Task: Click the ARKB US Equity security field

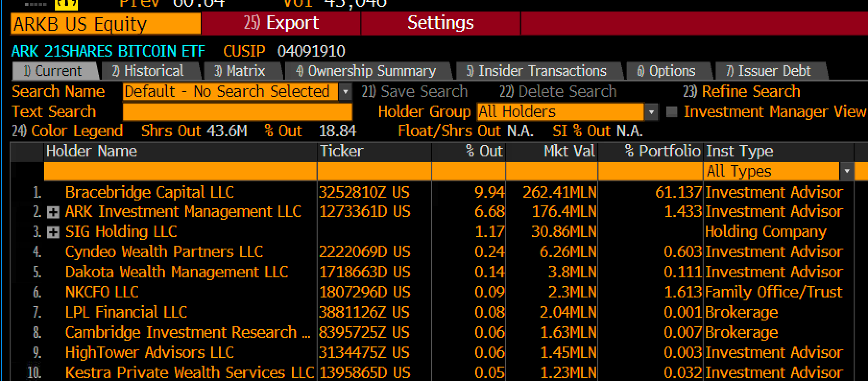Action: [105, 24]
